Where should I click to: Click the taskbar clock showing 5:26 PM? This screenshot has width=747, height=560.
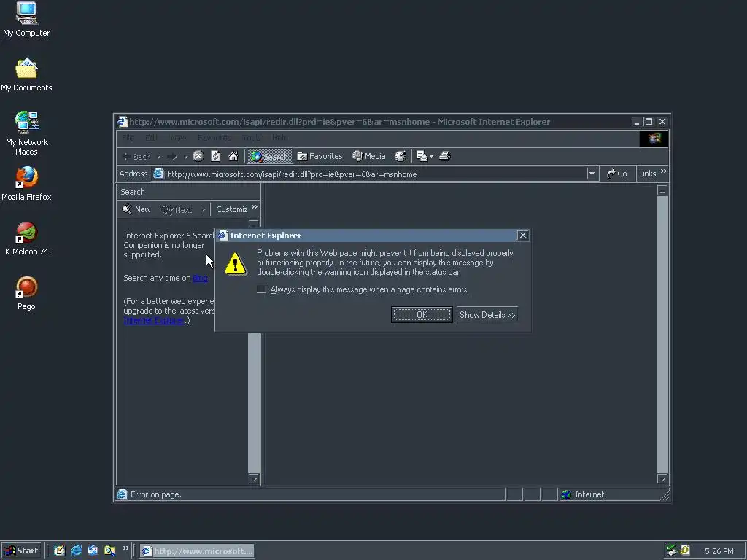[719, 551]
